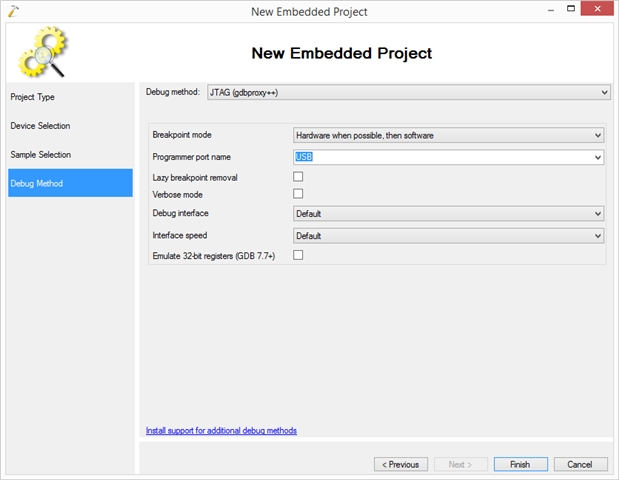This screenshot has height=480, width=619.
Task: Check Emulate 32-bit registers option
Action: tap(298, 256)
